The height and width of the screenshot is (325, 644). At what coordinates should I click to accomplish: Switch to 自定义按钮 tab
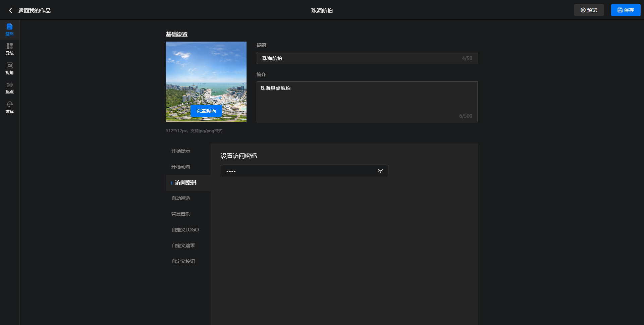(183, 261)
